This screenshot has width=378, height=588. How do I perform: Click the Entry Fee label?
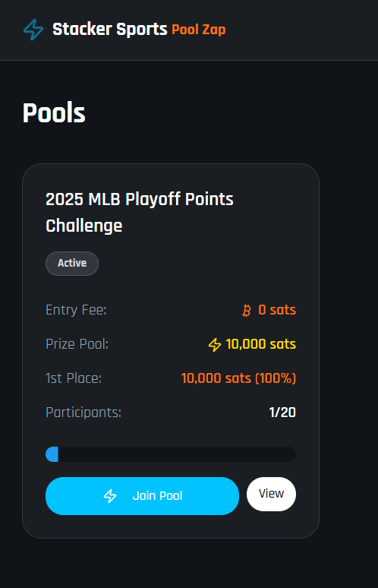pos(76,310)
